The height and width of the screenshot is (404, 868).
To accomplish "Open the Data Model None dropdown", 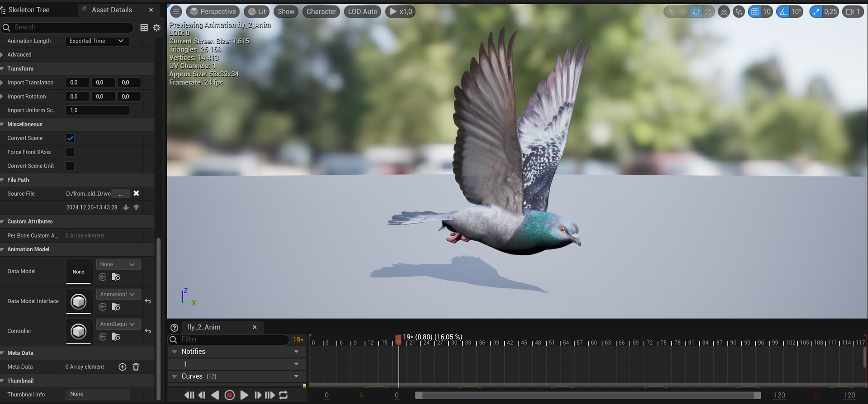I will coord(118,264).
